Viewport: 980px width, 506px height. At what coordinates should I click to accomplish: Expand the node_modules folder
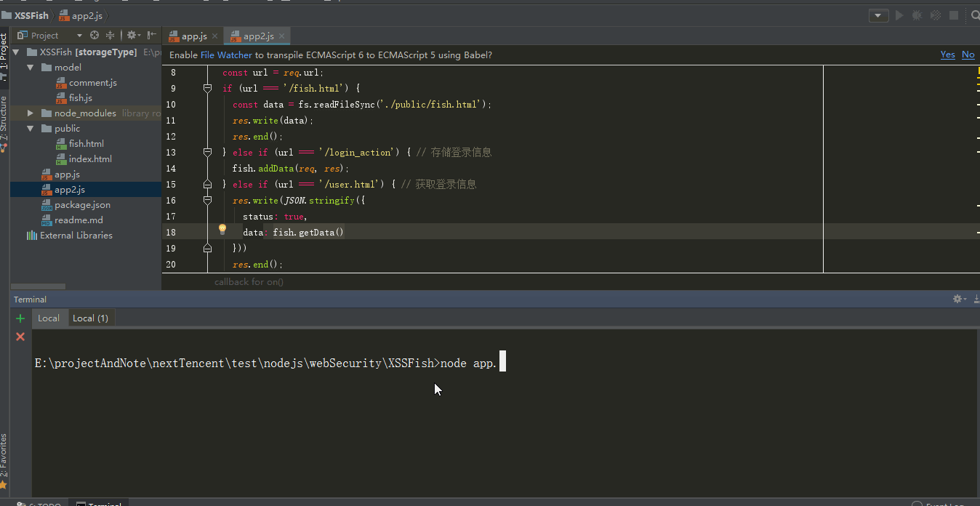(31, 113)
